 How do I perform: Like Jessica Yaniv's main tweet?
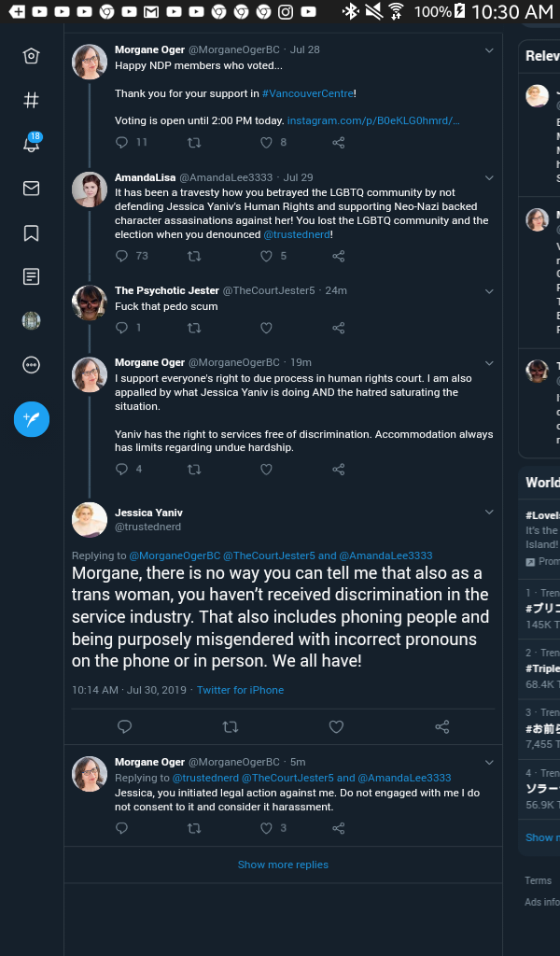pos(336,726)
